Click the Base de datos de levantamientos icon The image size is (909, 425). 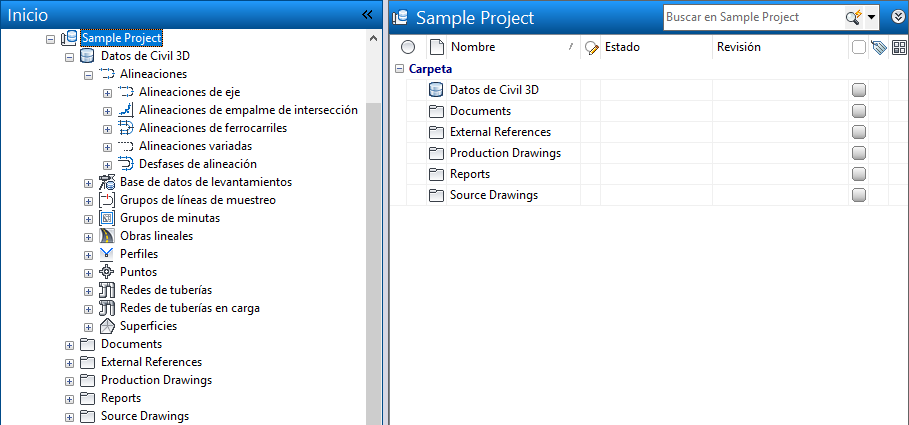pyautogui.click(x=107, y=182)
